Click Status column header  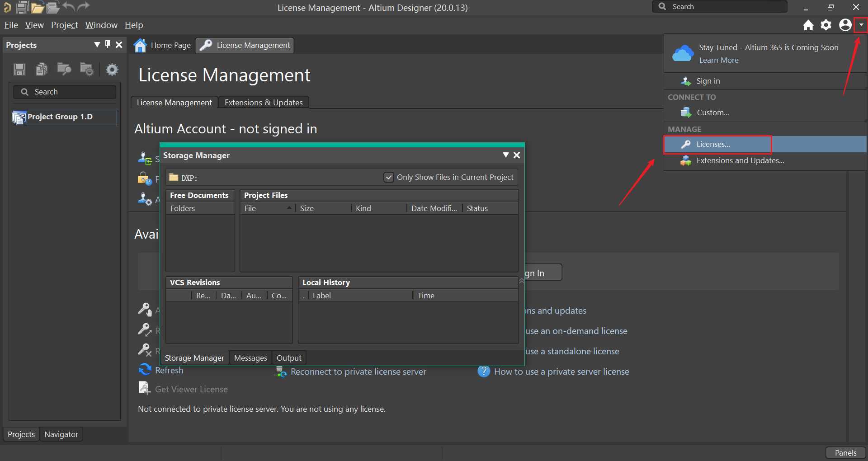point(490,208)
